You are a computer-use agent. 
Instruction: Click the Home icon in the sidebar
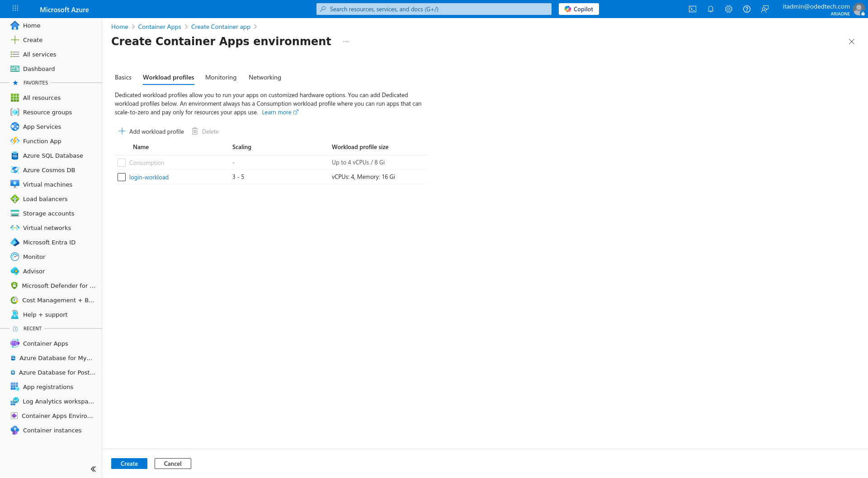pyautogui.click(x=15, y=25)
